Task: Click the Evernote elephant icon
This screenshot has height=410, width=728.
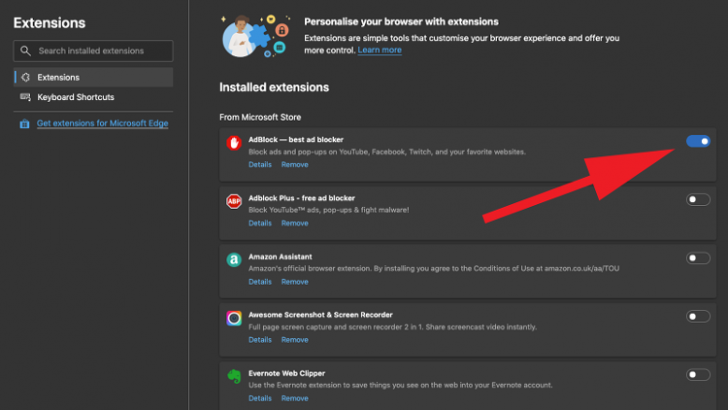Action: (x=234, y=376)
